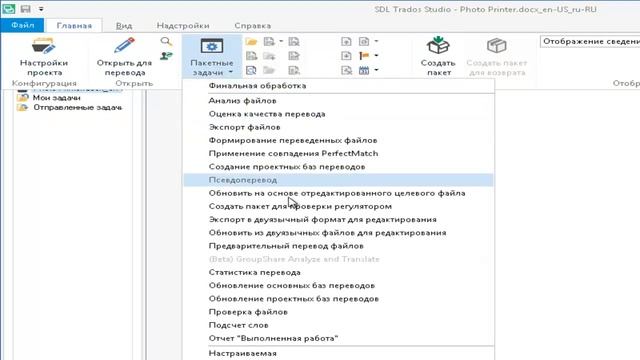Select Мои задачи in the left tree

click(x=57, y=98)
